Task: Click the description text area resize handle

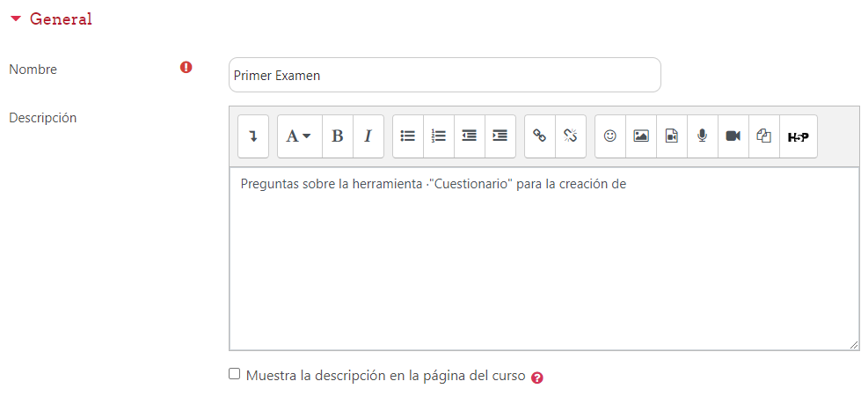Action: point(854,345)
